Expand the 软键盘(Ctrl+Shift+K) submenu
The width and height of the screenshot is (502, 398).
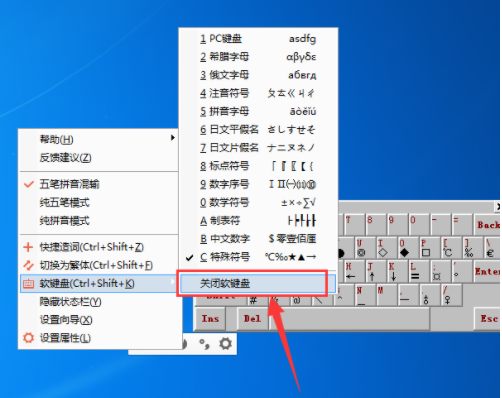[x=99, y=284]
